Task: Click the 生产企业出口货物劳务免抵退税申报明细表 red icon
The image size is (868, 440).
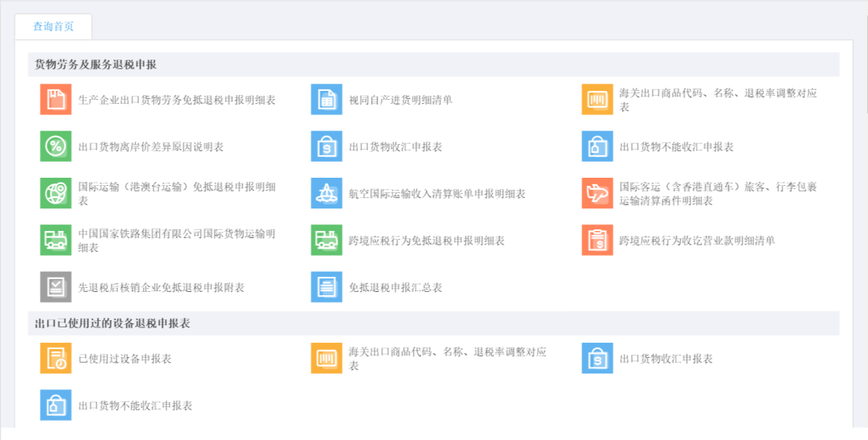Action: click(55, 99)
